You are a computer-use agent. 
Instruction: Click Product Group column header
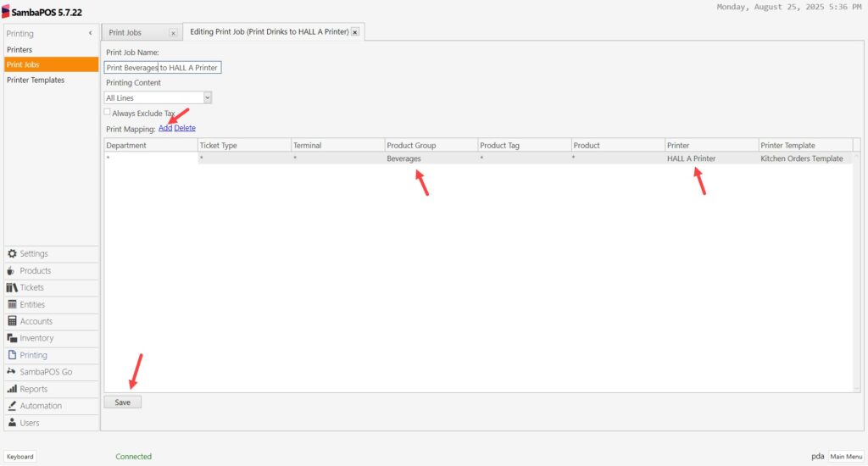tap(431, 146)
